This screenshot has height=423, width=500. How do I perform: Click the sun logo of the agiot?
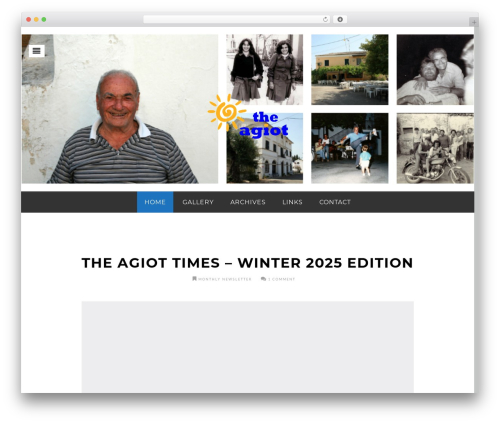coord(226,112)
